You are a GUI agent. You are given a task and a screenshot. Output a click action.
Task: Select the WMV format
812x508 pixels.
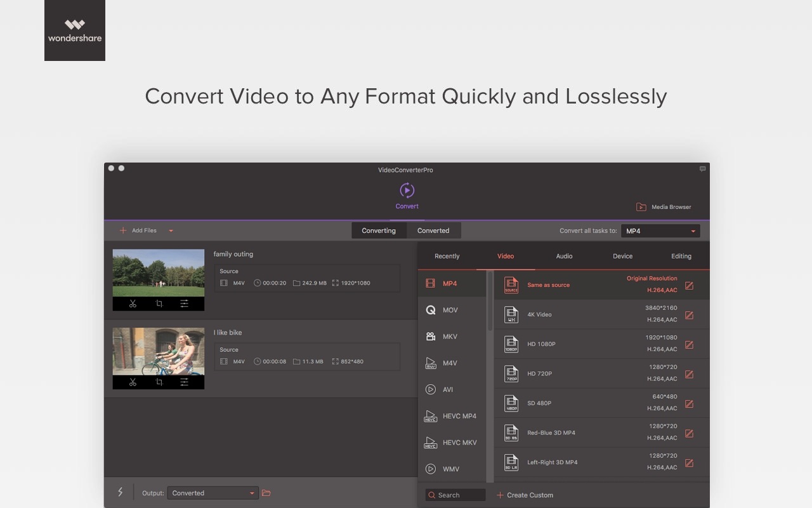point(452,469)
